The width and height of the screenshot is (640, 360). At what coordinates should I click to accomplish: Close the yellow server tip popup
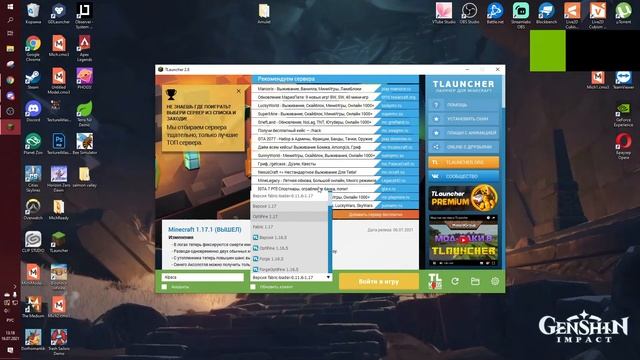pyautogui.click(x=239, y=91)
